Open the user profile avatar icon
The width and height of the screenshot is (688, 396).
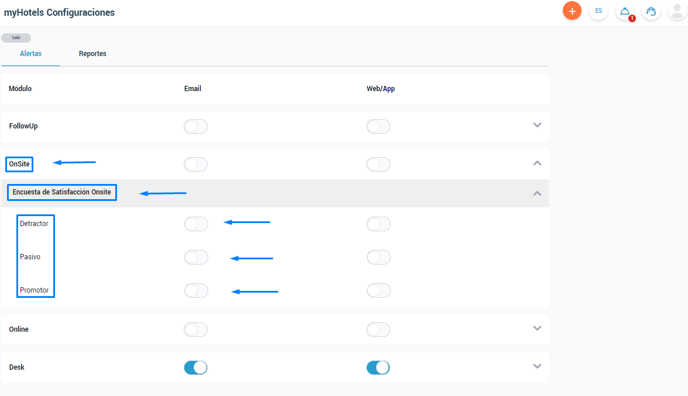click(x=677, y=11)
